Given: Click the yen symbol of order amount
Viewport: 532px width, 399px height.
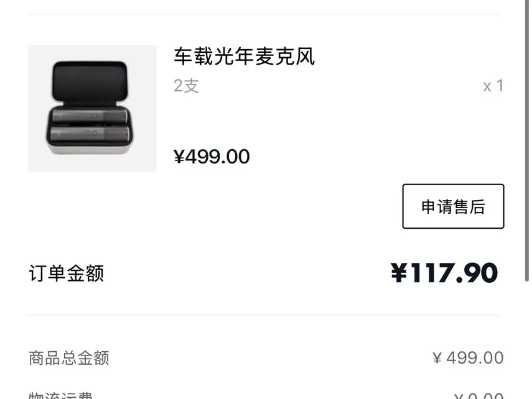Looking at the screenshot, I should [x=399, y=273].
